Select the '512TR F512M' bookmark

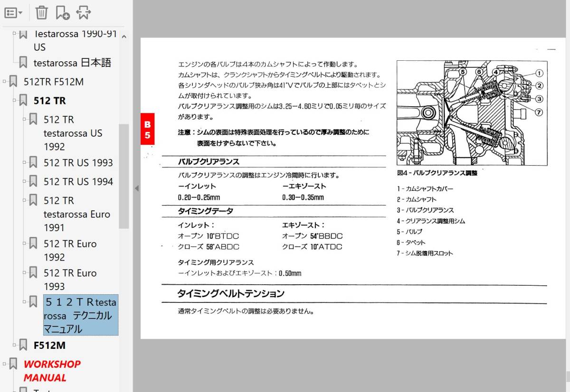(x=54, y=82)
